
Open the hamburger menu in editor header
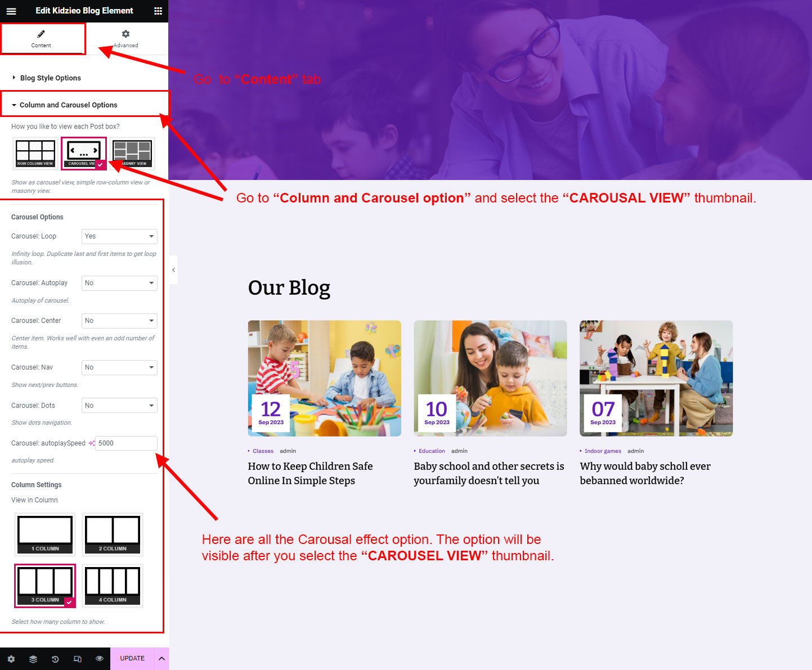(x=11, y=11)
